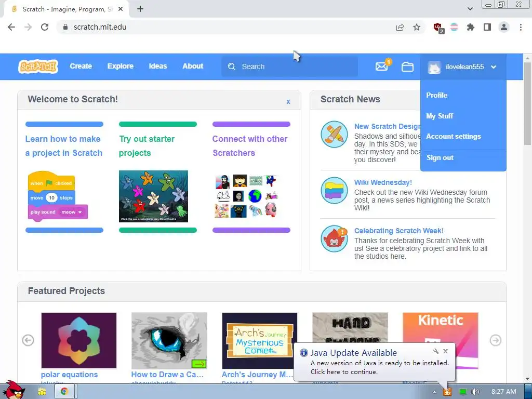532x399 pixels.
Task: Open the messages envelope icon
Action: [382, 66]
